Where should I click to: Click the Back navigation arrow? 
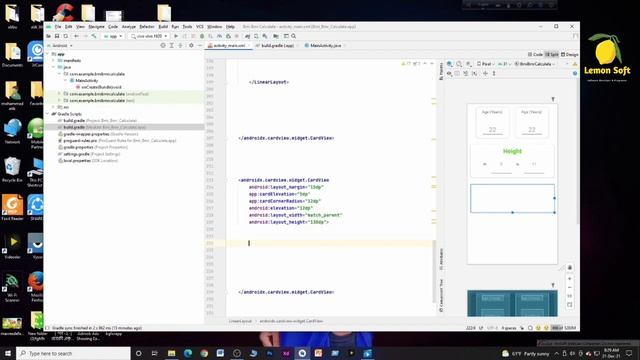pyautogui.click(x=76, y=36)
